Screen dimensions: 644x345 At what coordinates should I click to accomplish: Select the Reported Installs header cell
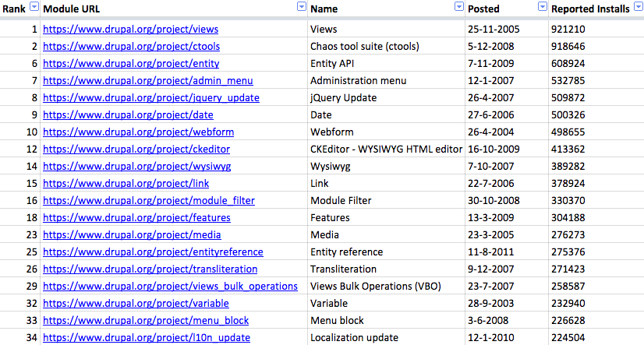pos(596,9)
